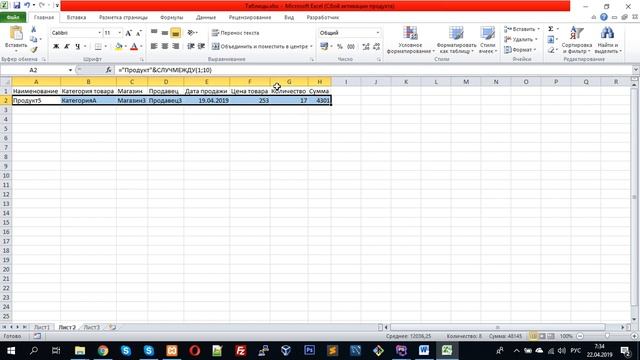Open the font size 11 dropdown

click(120, 33)
